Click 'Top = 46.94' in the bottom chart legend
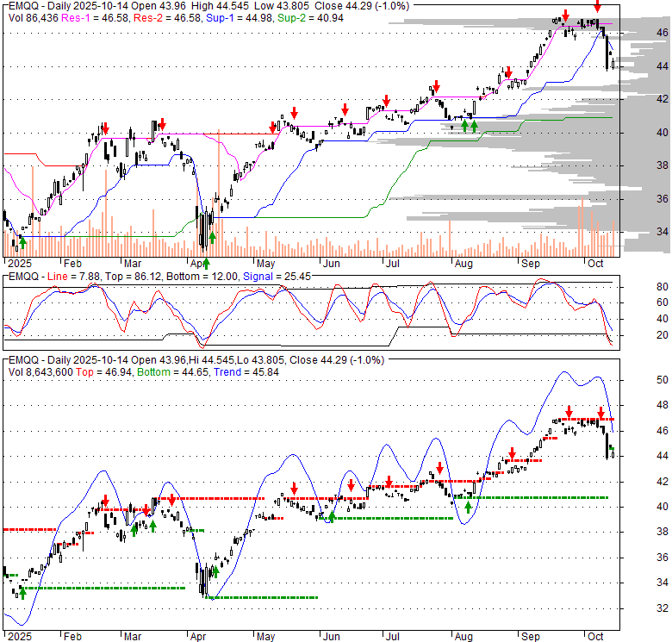Image resolution: width=672 pixels, height=642 pixels. pyautogui.click(x=104, y=372)
